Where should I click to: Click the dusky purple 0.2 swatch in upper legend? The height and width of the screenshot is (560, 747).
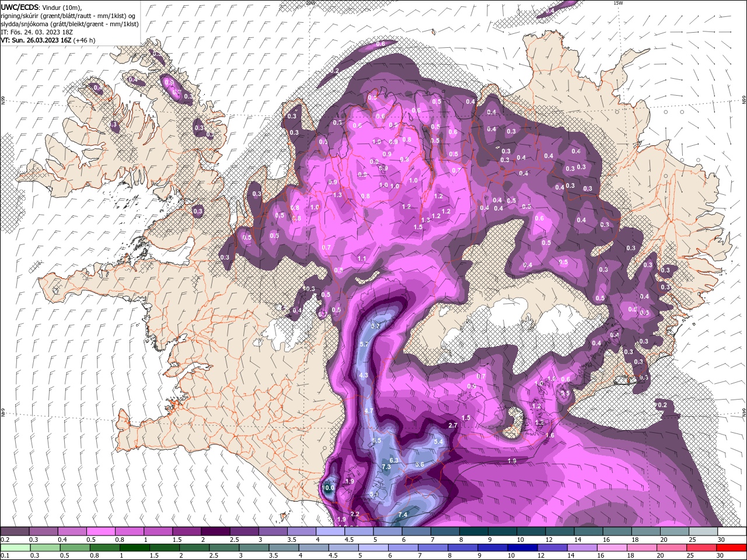click(15, 531)
